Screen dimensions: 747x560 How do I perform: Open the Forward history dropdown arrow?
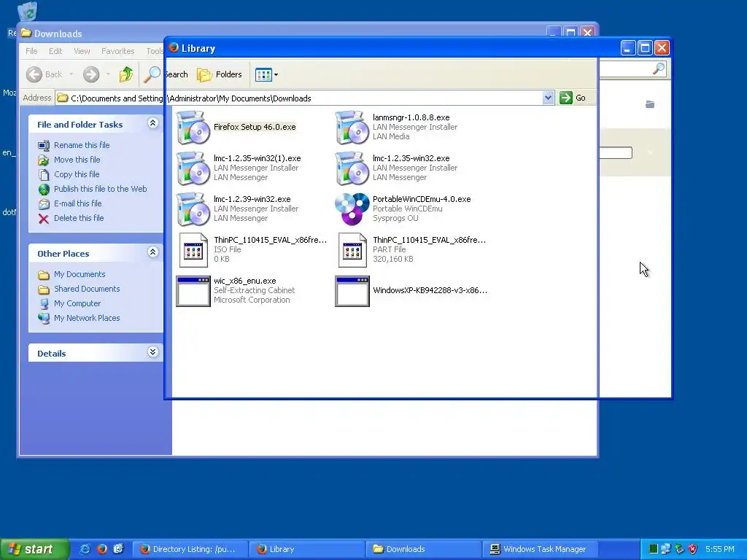(x=108, y=74)
